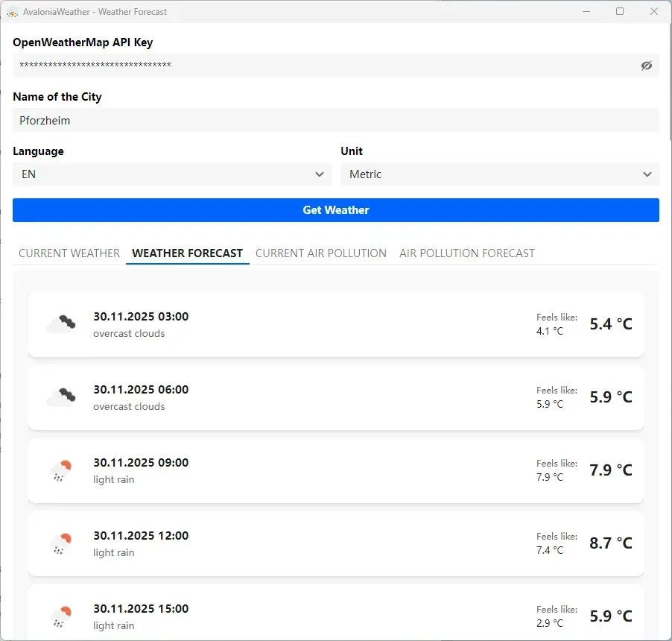Maximize the AvaloniaWeather window
Image resolution: width=672 pixels, height=641 pixels.
coord(620,12)
